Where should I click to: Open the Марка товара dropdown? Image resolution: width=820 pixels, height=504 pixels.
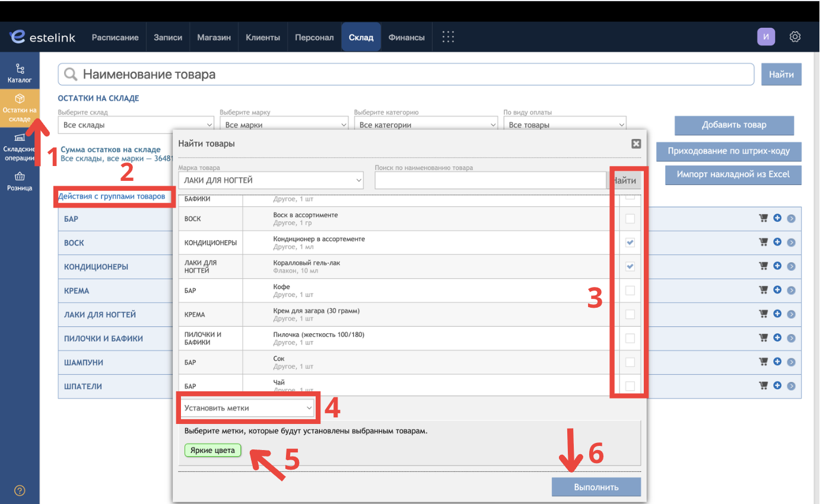tap(271, 180)
